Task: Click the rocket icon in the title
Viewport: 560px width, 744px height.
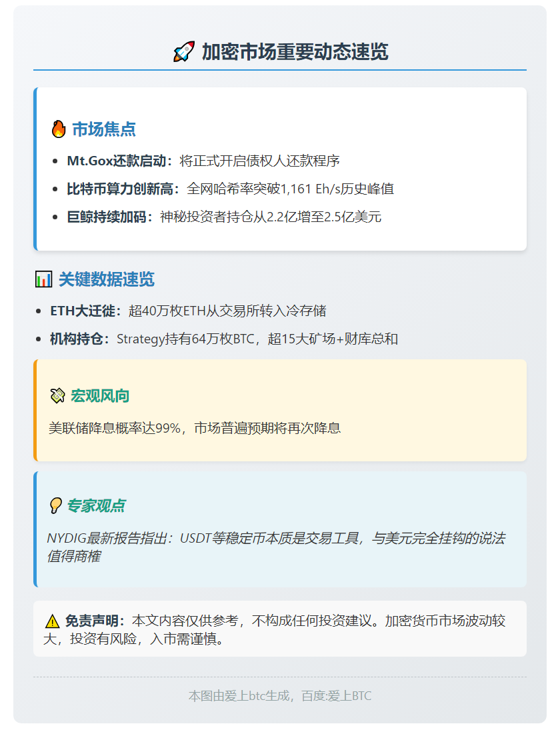Action: (x=183, y=52)
